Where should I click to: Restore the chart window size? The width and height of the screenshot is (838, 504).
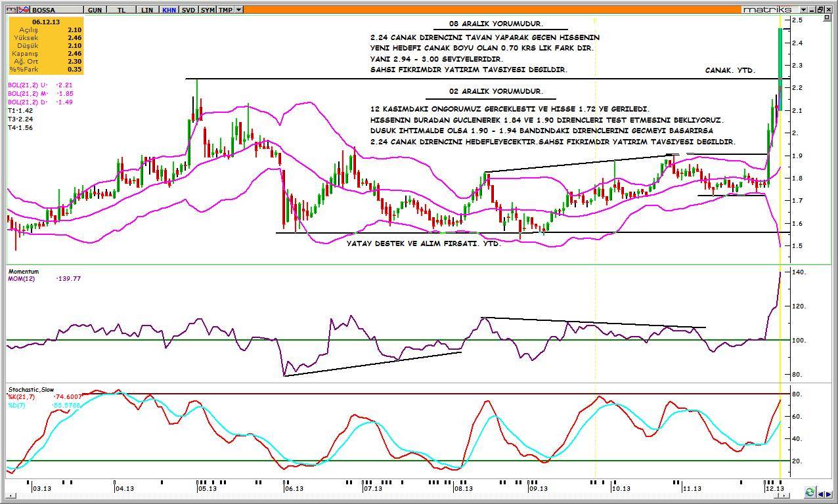(820, 9)
